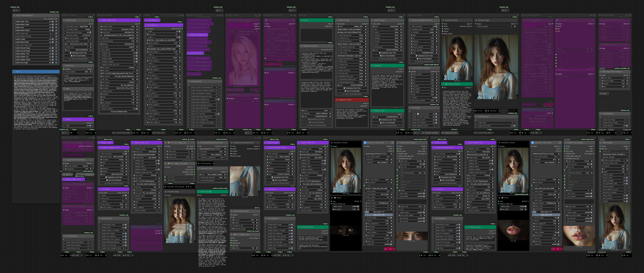Screen dimensions: 644x273
Task: Open the generation_mode dropdown in Smart Folder
Action: tap(78, 26)
